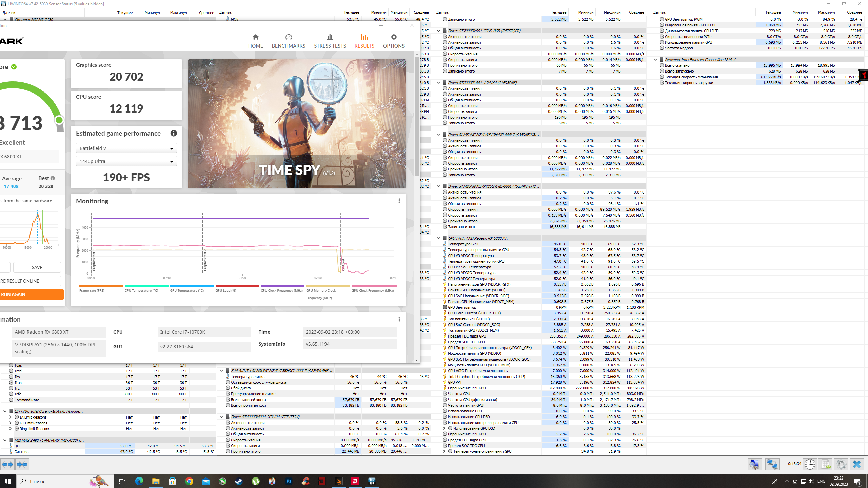Screen dimensions: 868x488
Task: Open Steam from the taskbar
Action: coord(239,481)
